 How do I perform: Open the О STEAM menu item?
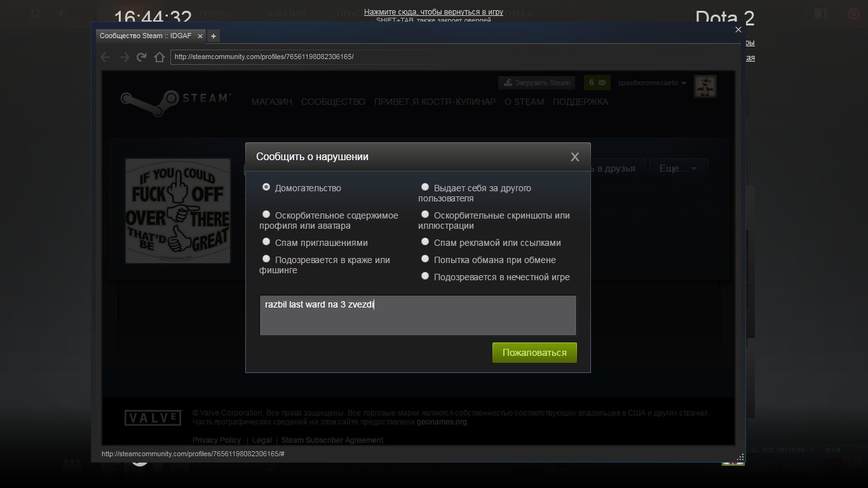524,102
